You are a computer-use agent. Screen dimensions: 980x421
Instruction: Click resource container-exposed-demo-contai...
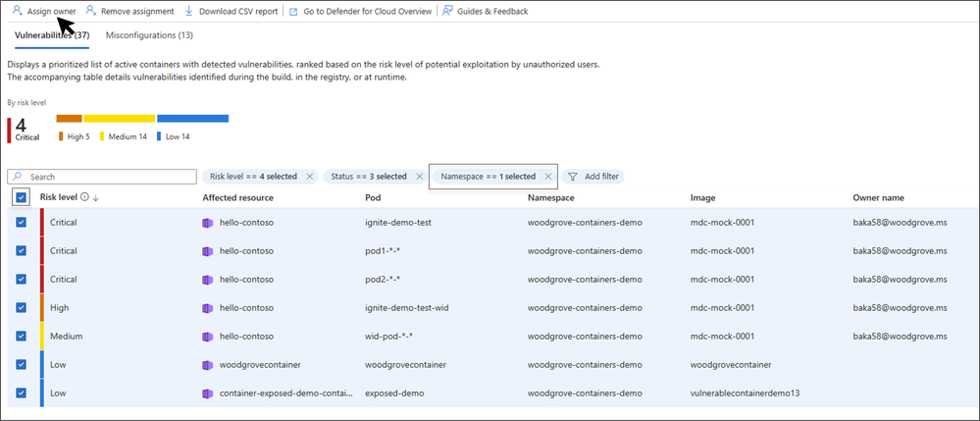[x=286, y=393]
